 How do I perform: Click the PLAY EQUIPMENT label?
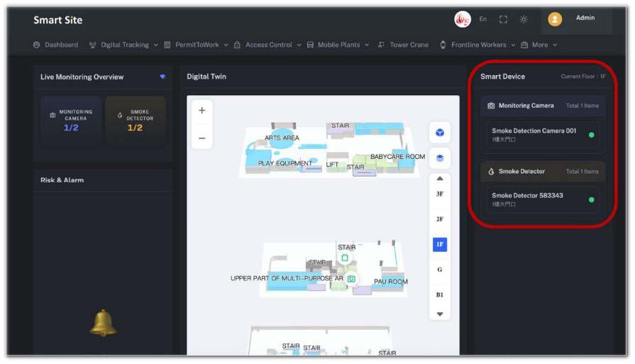tap(285, 163)
